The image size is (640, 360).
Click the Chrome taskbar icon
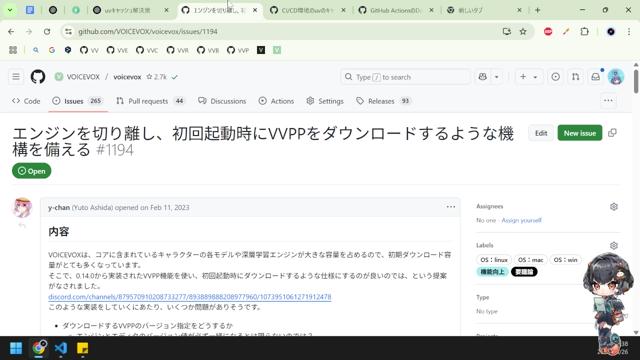(x=38, y=348)
